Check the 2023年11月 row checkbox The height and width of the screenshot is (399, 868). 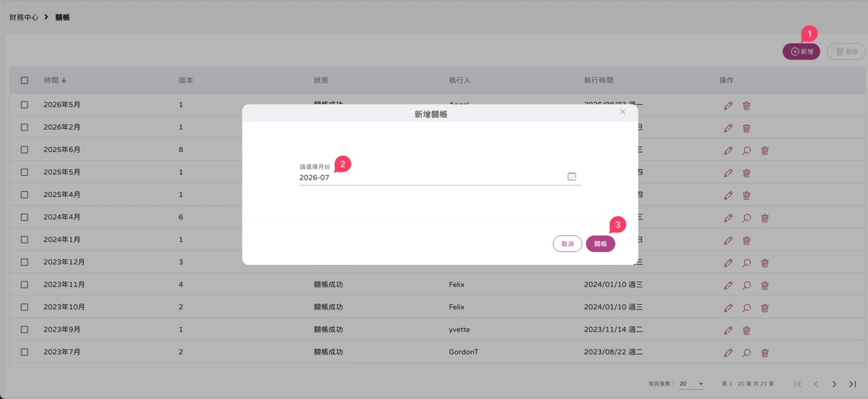(x=25, y=285)
